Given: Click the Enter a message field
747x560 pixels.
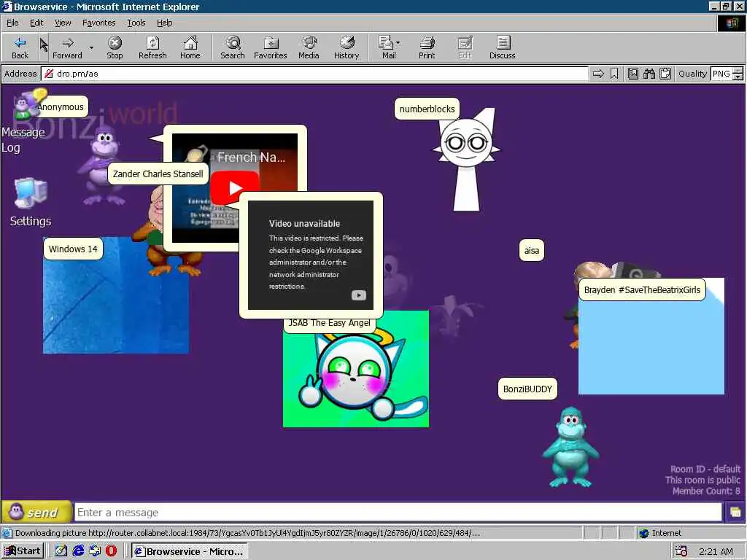Looking at the screenshot, I should click(x=398, y=513).
